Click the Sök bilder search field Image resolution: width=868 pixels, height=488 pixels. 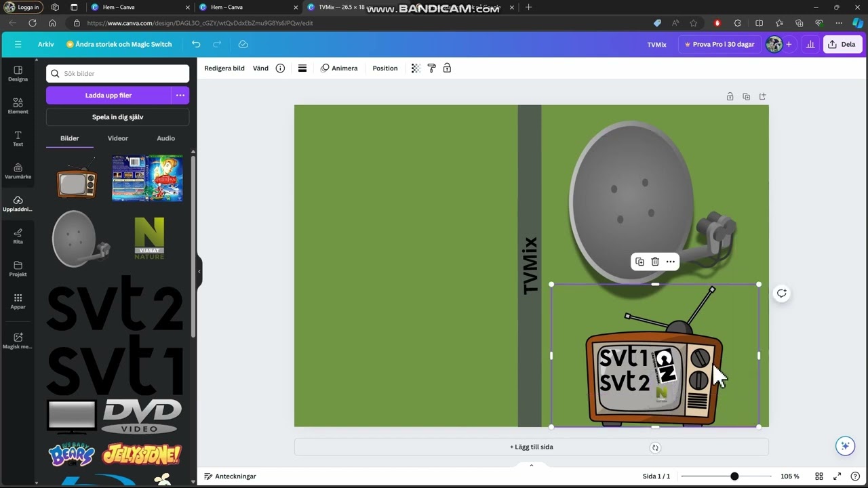(x=118, y=74)
